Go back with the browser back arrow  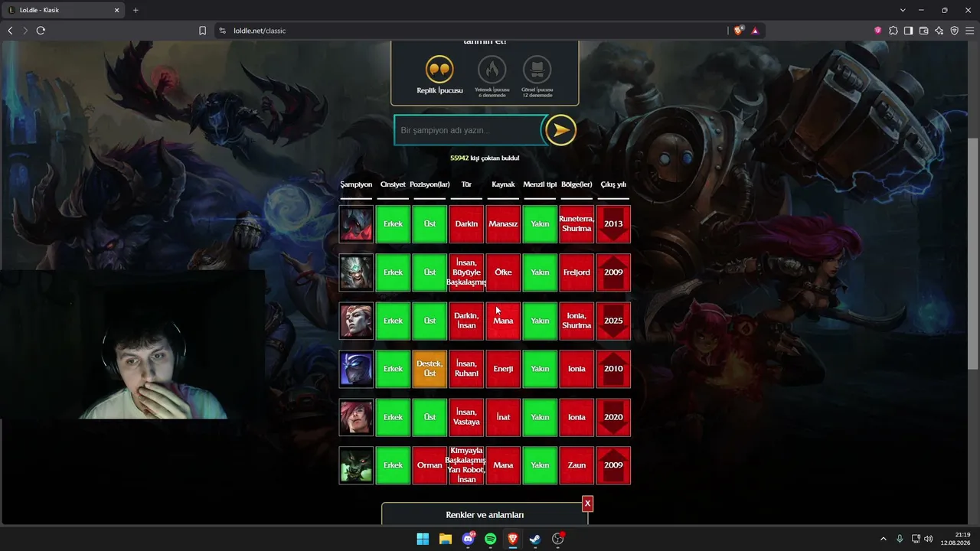10,31
